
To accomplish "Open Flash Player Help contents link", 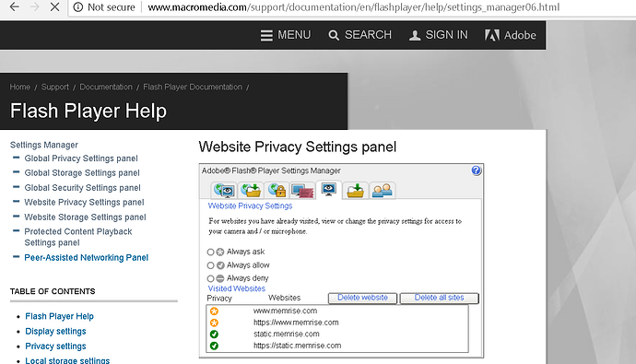I will 59,316.
